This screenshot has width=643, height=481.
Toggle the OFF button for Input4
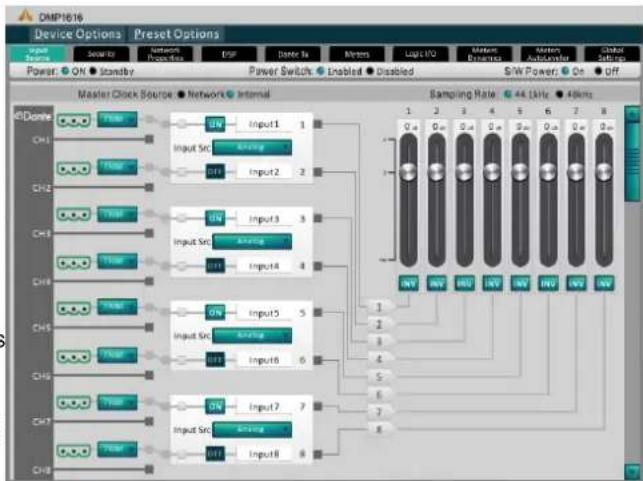click(x=215, y=266)
